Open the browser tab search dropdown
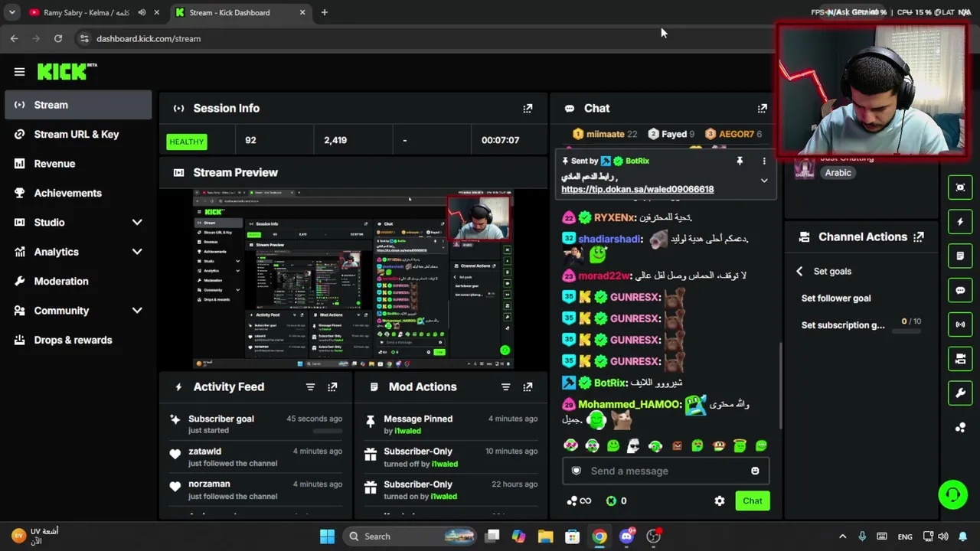This screenshot has width=980, height=551. [x=12, y=12]
